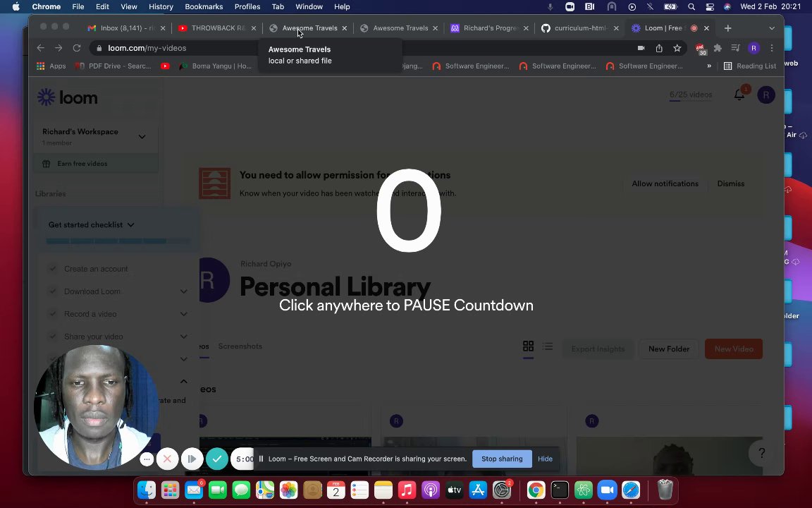Open the Profiles menu
Image resolution: width=812 pixels, height=508 pixels.
pos(247,7)
